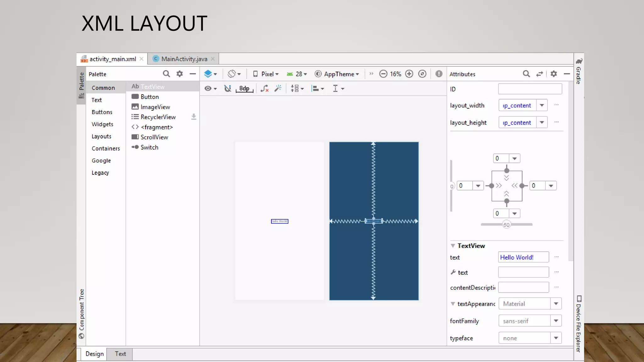
Task: Open Gradle side panel
Action: pos(579,71)
